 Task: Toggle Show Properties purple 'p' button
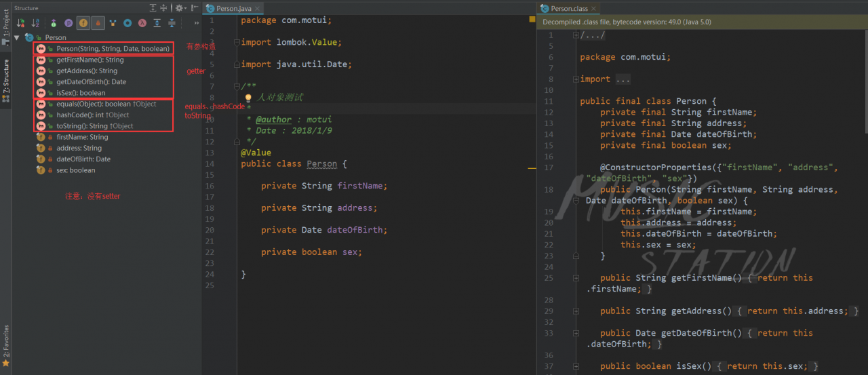(x=68, y=23)
